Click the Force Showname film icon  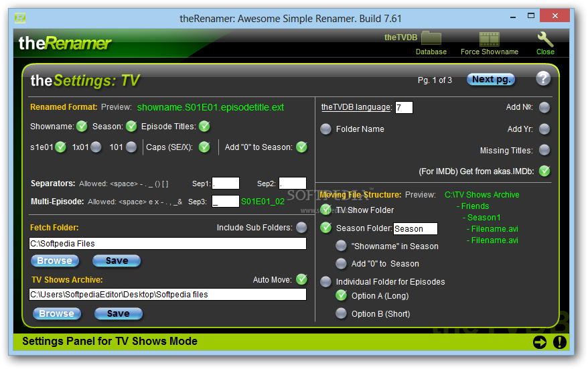pos(490,39)
